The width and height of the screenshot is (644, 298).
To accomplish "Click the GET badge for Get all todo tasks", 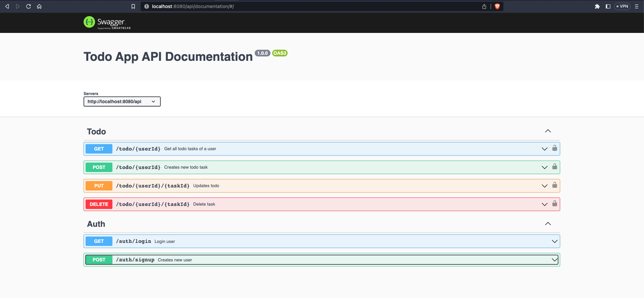I will click(x=99, y=149).
